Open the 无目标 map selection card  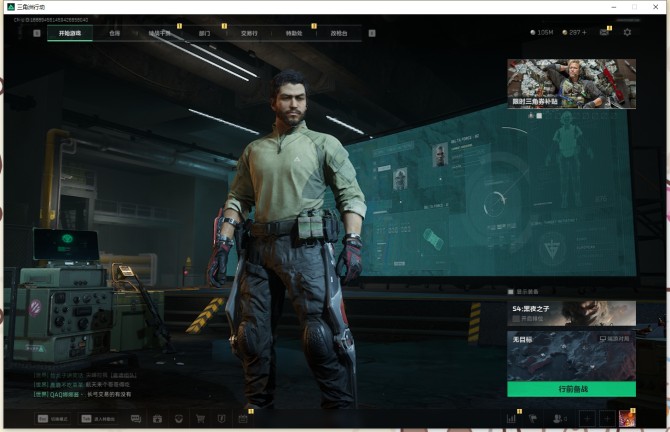(x=571, y=356)
